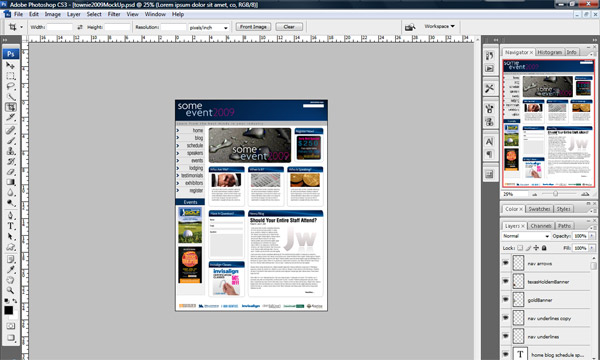Toggle lock all for layer

click(544, 248)
